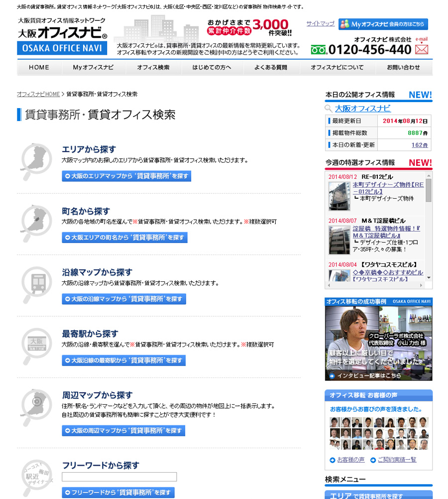Click the ワタヤコスモスビル building thumbnail
Viewport: 448px width, 499px height.
pos(339,275)
